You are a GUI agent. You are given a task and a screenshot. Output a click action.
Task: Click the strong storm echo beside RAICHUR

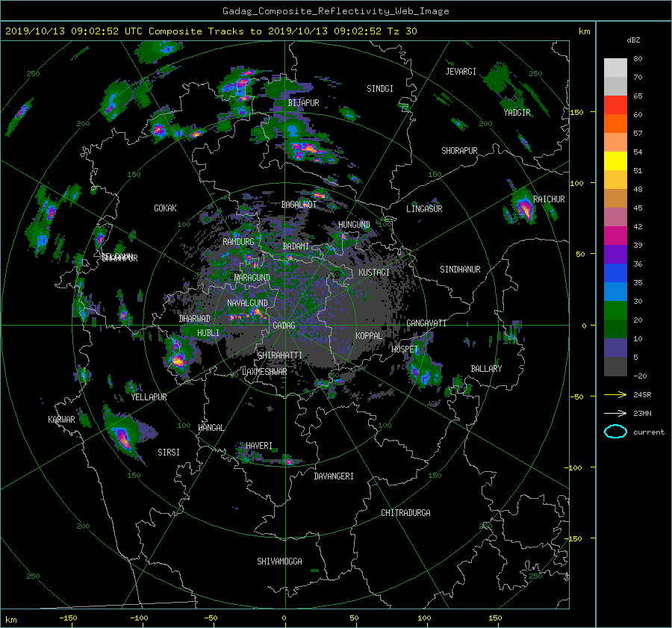coord(525,208)
